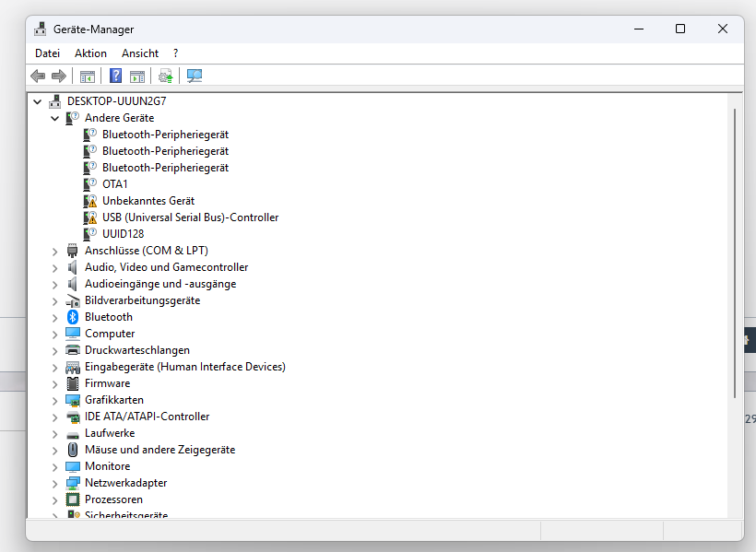Click the Netzwerkadapter category icon
The image size is (756, 552).
(x=73, y=483)
